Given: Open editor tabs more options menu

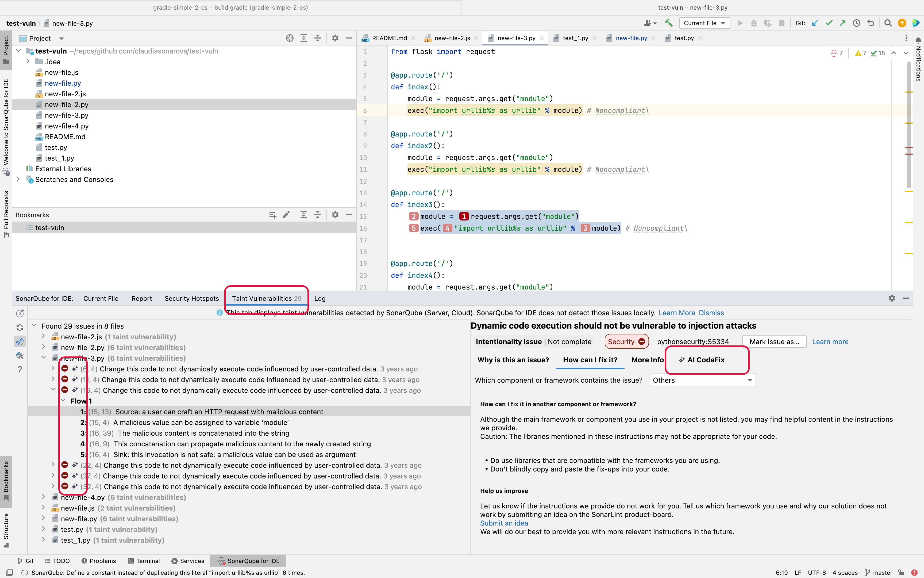Looking at the screenshot, I should coord(906,38).
